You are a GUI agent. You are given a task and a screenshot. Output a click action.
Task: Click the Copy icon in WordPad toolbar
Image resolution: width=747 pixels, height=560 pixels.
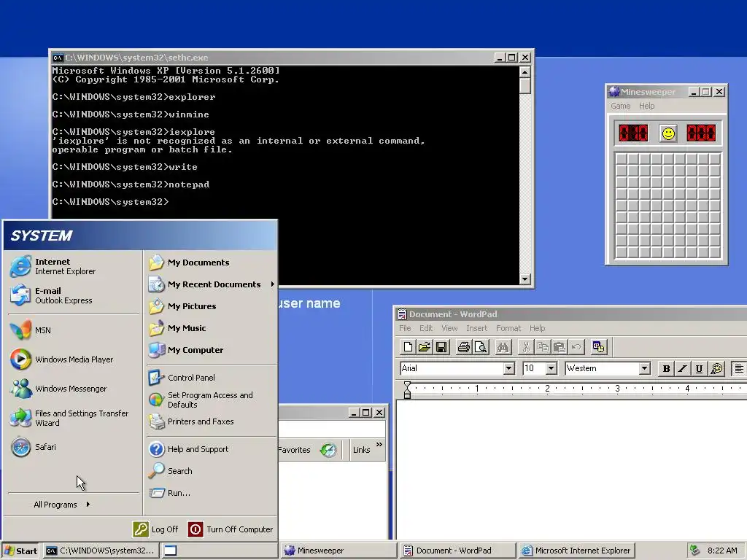543,347
